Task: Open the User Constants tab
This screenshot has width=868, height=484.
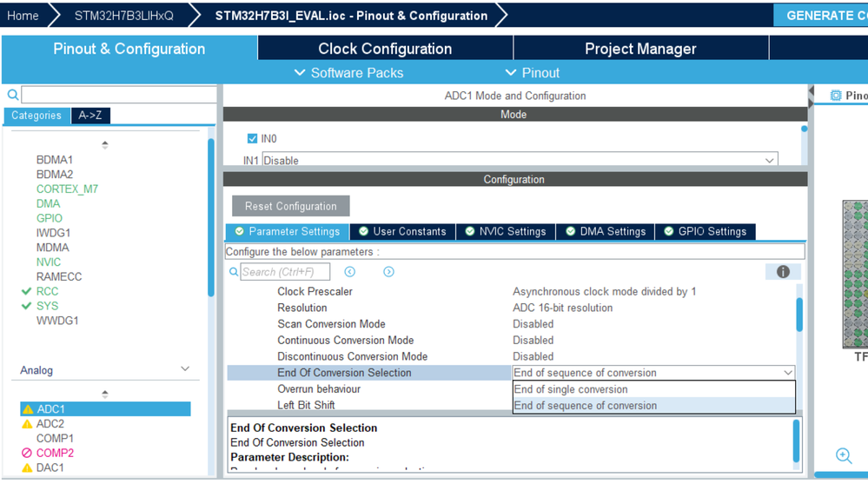Action: 402,231
